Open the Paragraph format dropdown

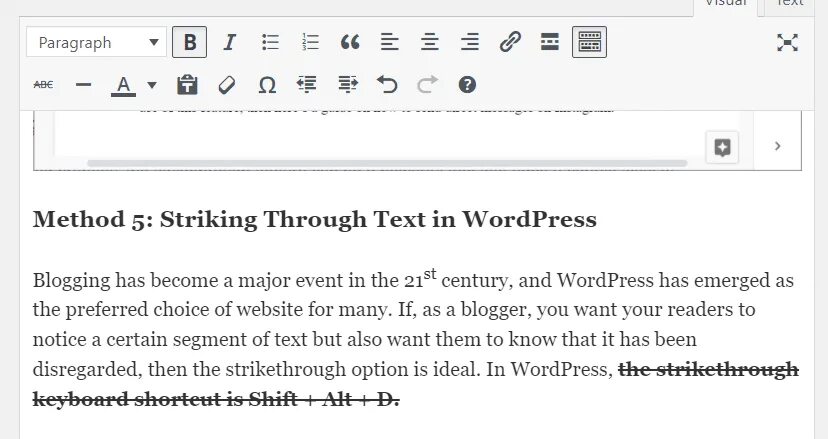96,42
